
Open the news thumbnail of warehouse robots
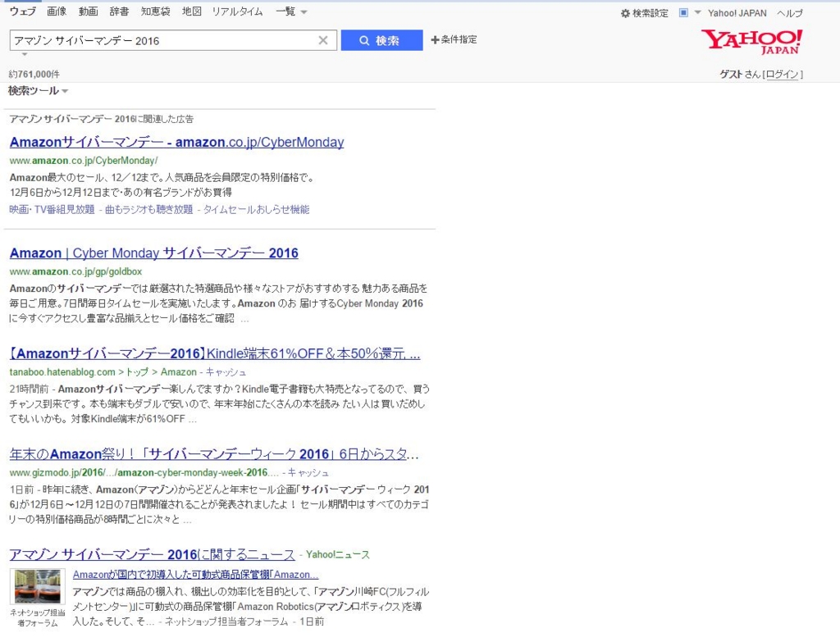(x=38, y=586)
